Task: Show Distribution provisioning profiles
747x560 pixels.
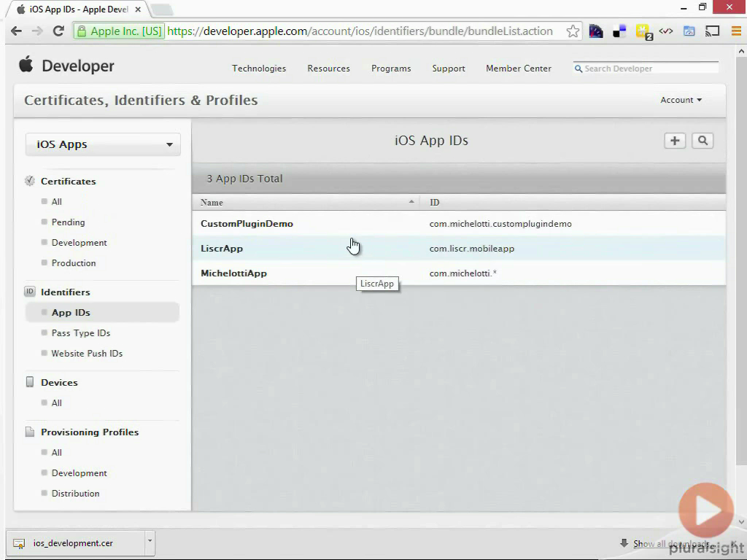Action: 75,494
